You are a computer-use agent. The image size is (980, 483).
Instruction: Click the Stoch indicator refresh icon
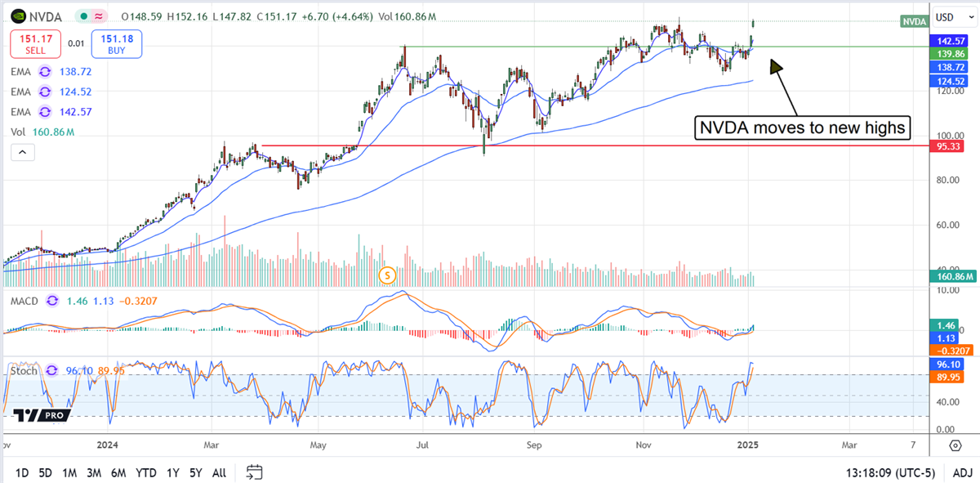coord(51,371)
